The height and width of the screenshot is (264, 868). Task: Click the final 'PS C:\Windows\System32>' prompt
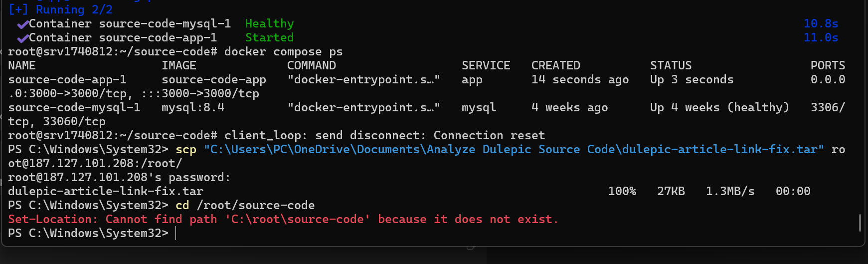88,234
